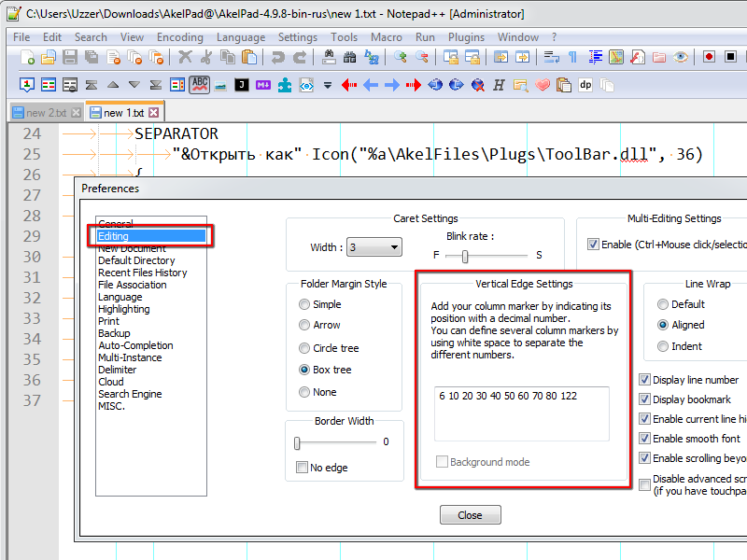Click the purple Markdown M icon
The image size is (747, 560).
point(263,85)
